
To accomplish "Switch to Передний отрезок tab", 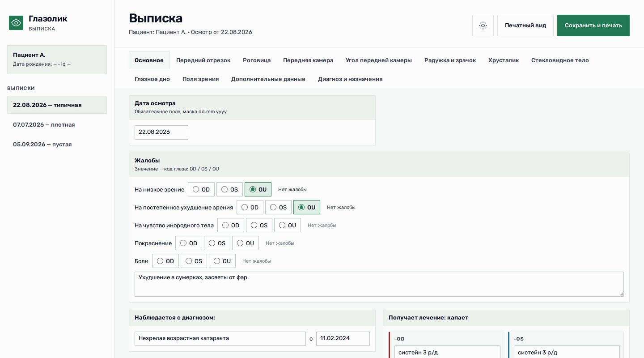I will 203,60.
